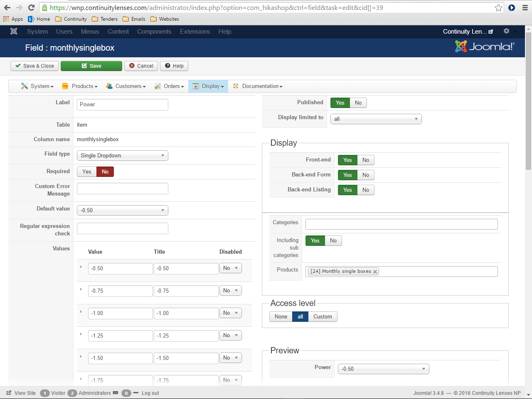Open the Chrome hamburger menu

(525, 7)
